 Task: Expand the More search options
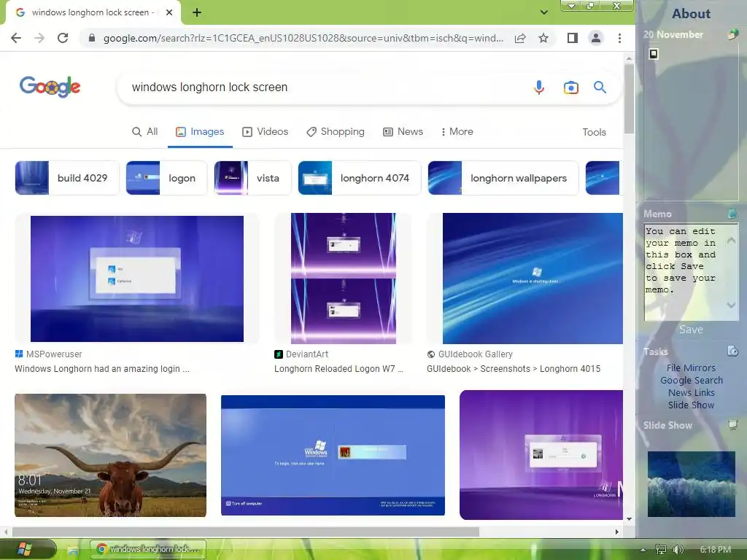[457, 132]
